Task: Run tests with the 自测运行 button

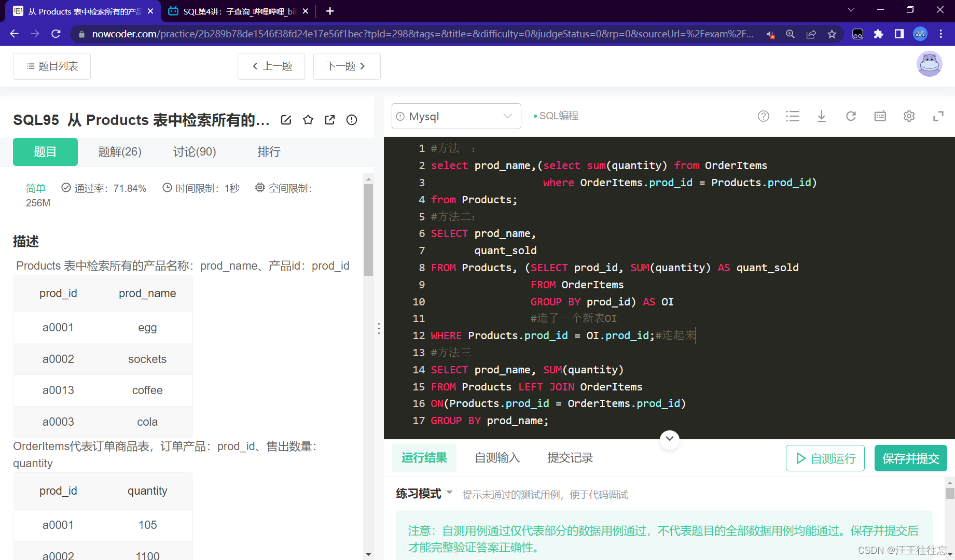Action: pos(825,458)
